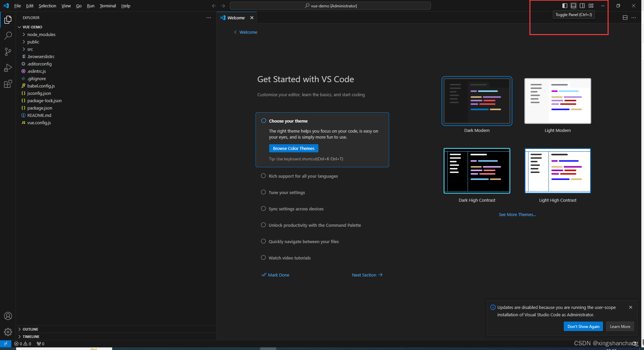This screenshot has width=644, height=350.
Task: Open the VS Code application logo menu
Action: pos(6,6)
